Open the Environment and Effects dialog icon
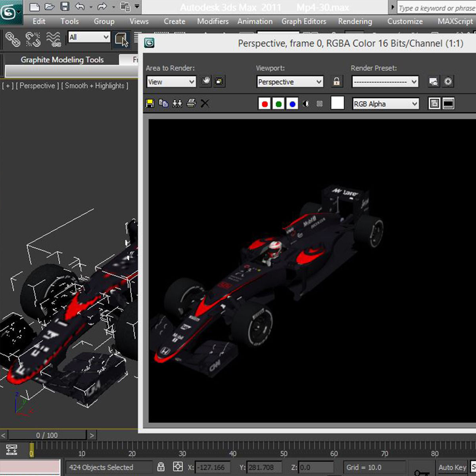Image resolution: width=476 pixels, height=476 pixels. click(448, 82)
